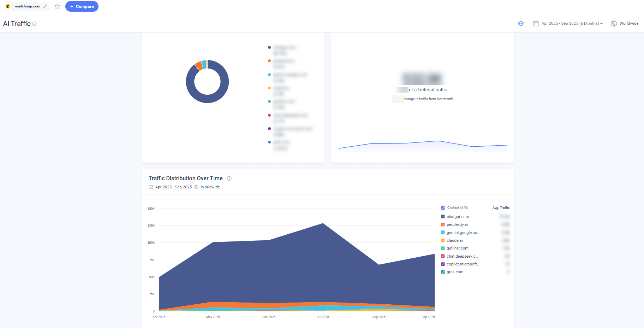
Task: Click the Avg. Traffic column header
Action: (x=501, y=207)
